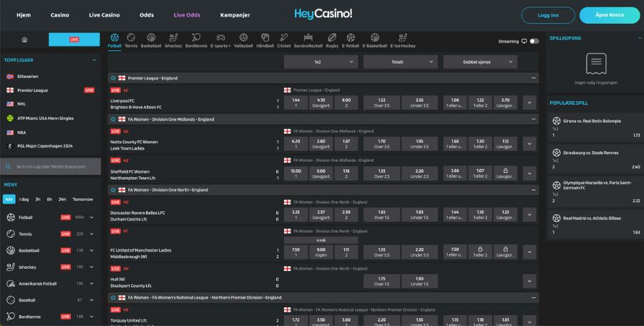This screenshot has width=644, height=326.
Task: Open PGL Major Copenhagen 2024 league
Action: click(x=45, y=146)
